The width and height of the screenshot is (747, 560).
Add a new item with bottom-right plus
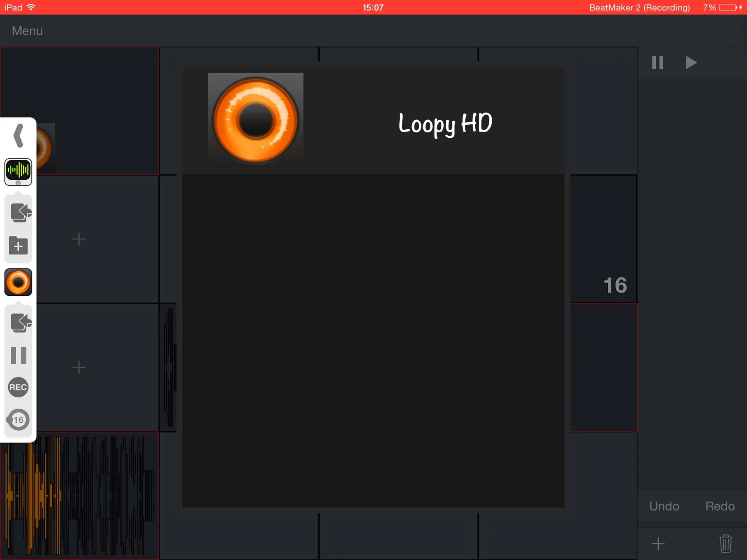pos(658,544)
